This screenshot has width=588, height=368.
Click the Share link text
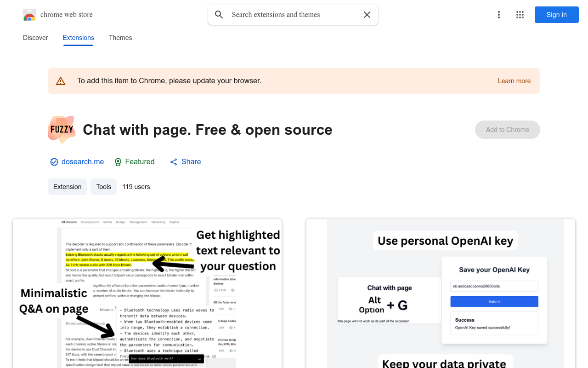[191, 162]
